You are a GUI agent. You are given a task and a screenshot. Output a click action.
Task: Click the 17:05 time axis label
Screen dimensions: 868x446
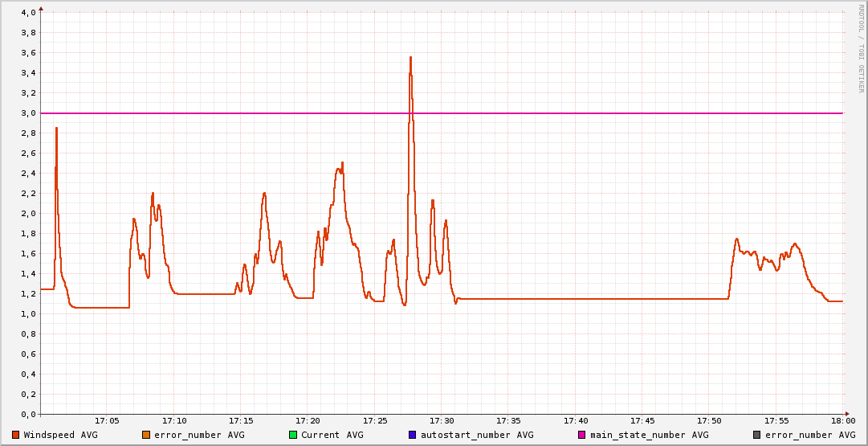(x=108, y=421)
